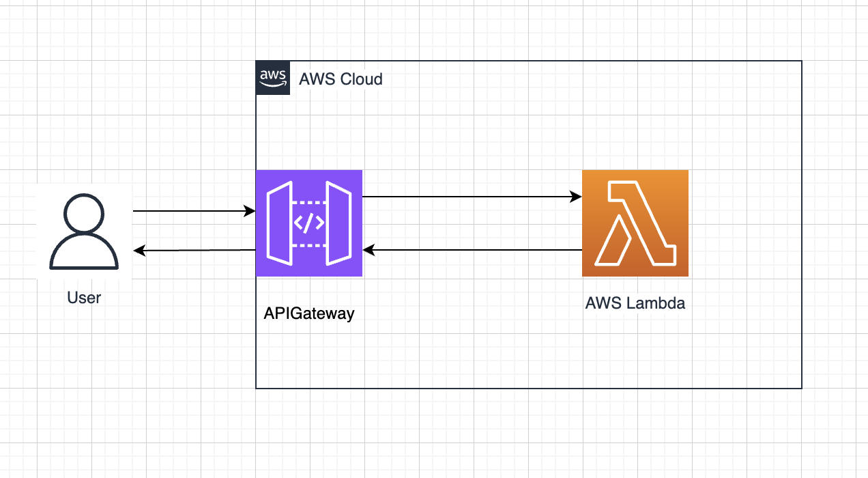Select the AWS Cloud label text
868x478 pixels.
coord(341,79)
